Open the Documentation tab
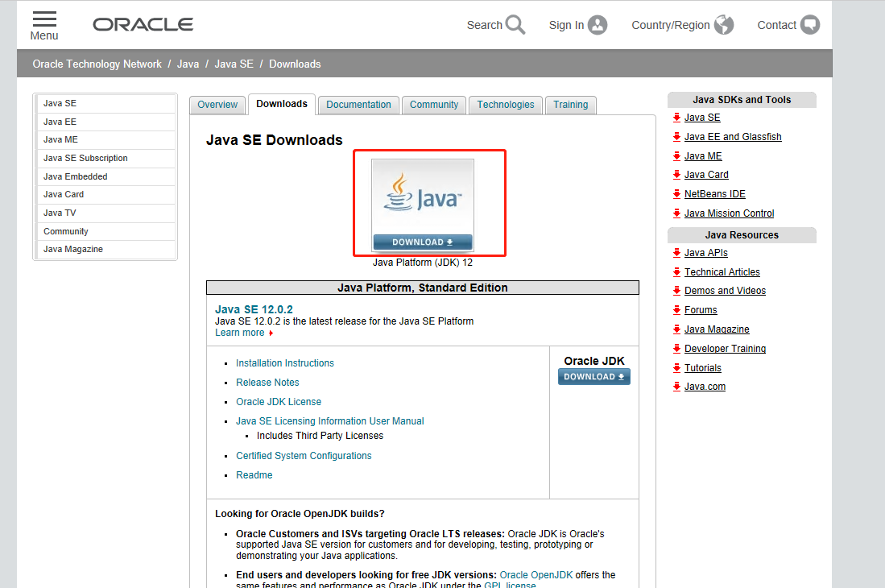The width and height of the screenshot is (885, 588). click(x=358, y=105)
